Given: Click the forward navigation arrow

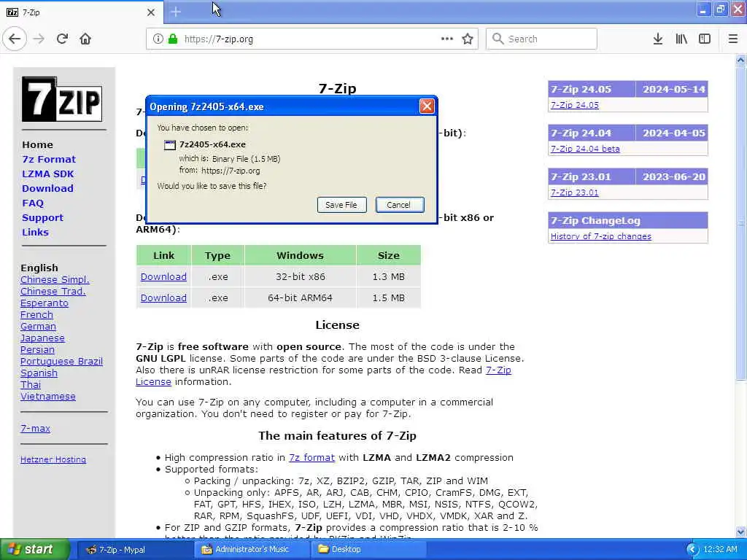Looking at the screenshot, I should click(39, 39).
